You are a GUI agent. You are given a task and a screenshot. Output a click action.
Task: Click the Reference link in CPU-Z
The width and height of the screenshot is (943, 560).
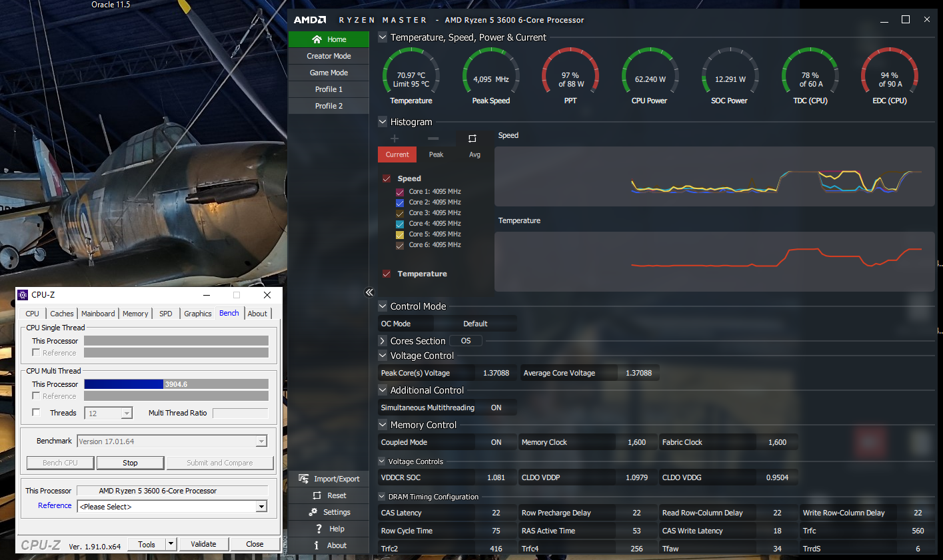click(x=55, y=505)
